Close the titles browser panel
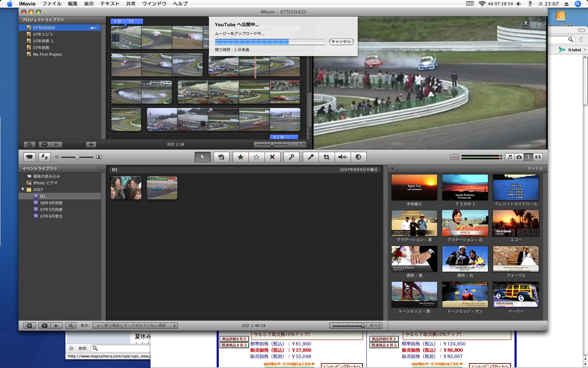This screenshot has height=368, width=588. (x=392, y=169)
